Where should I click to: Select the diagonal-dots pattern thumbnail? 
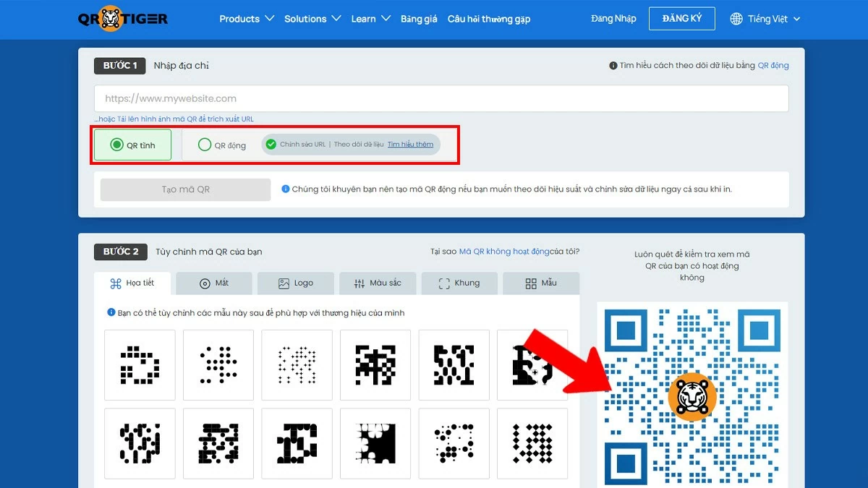coord(218,365)
